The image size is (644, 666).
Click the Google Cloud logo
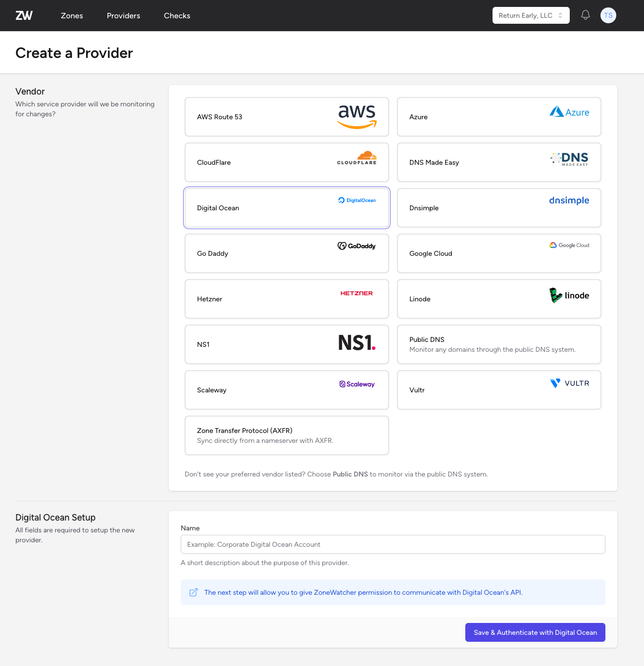(x=569, y=245)
